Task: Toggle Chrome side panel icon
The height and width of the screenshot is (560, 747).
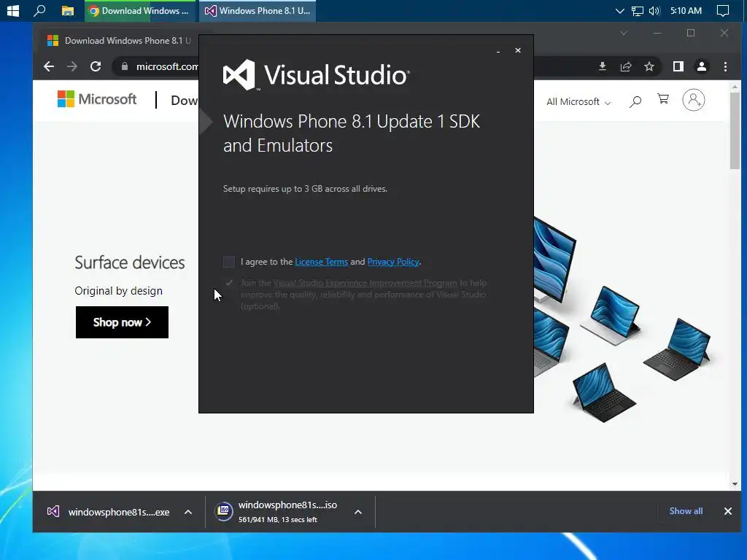Action: click(x=678, y=66)
